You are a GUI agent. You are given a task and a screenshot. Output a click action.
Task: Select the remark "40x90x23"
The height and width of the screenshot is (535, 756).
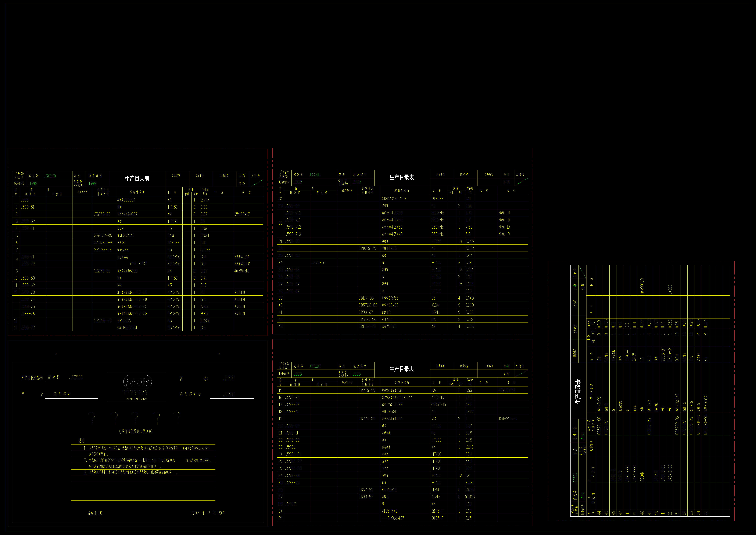[507, 390]
